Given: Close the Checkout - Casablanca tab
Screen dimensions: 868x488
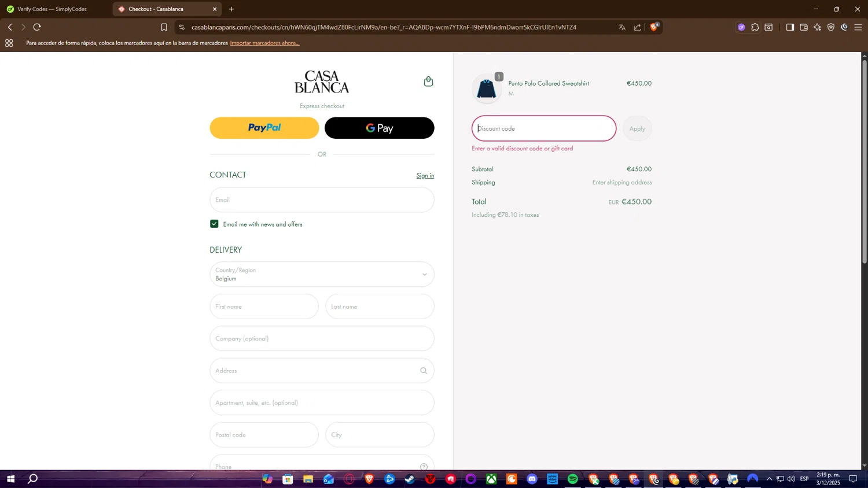Looking at the screenshot, I should click(215, 9).
